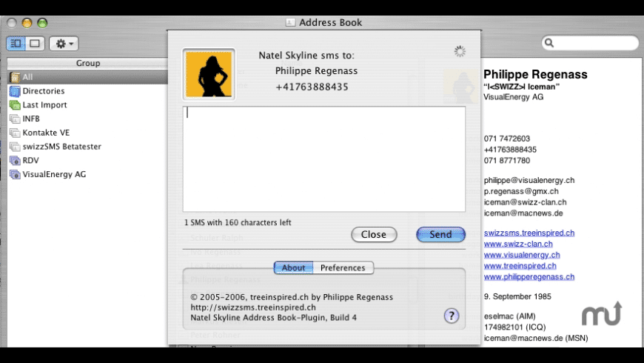Select the Kontakte VE group
Screen dimensions: 644x363
point(87,133)
